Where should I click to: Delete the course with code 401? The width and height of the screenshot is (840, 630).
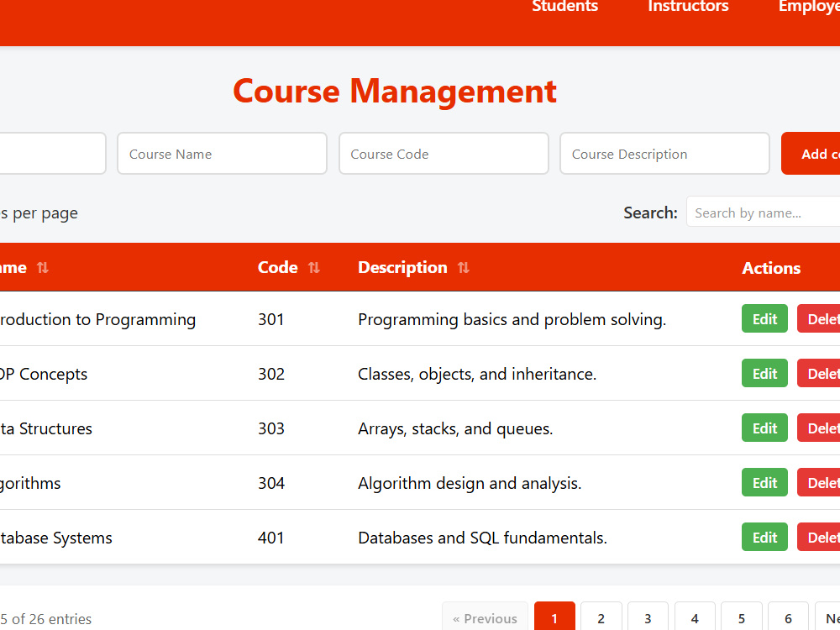point(818,538)
